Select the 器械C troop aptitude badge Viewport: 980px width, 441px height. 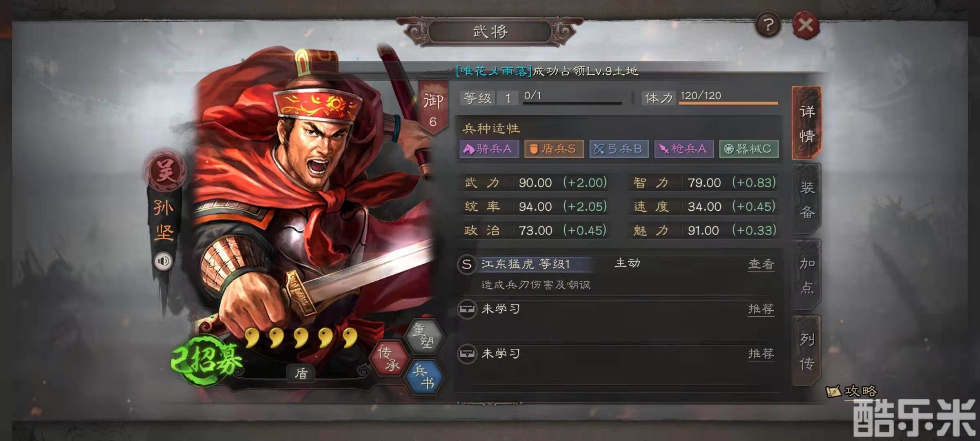pos(749,149)
